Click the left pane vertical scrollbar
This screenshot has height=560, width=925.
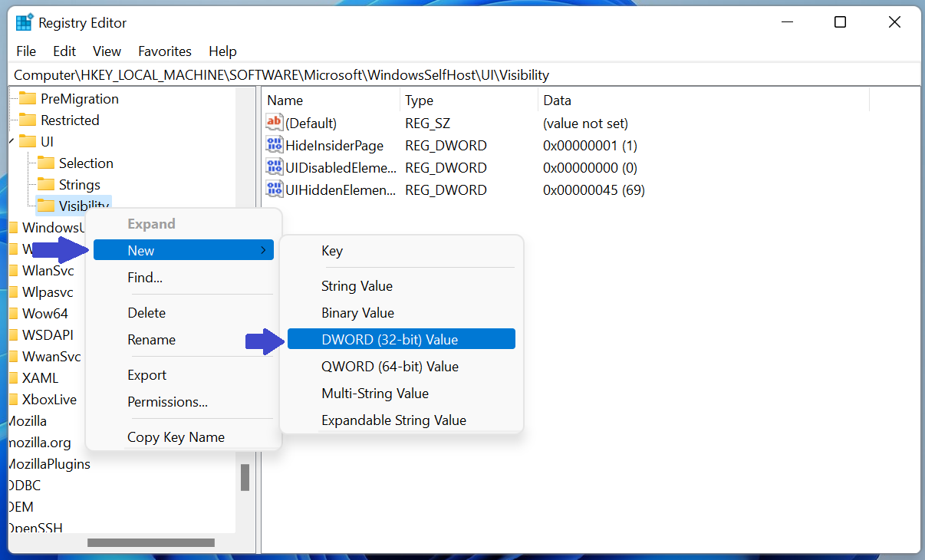click(246, 476)
